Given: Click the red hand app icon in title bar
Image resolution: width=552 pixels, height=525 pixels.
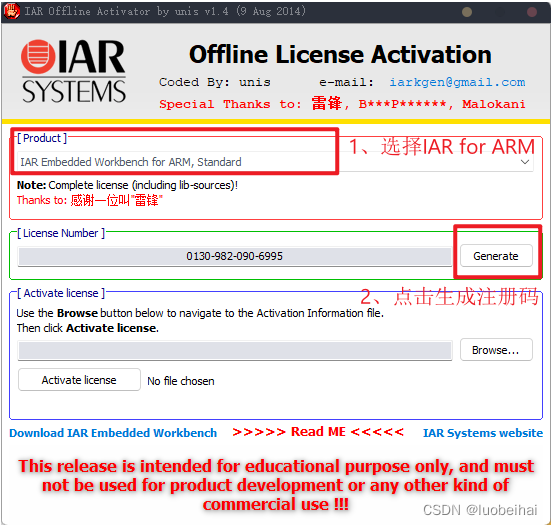Looking at the screenshot, I should (11, 11).
